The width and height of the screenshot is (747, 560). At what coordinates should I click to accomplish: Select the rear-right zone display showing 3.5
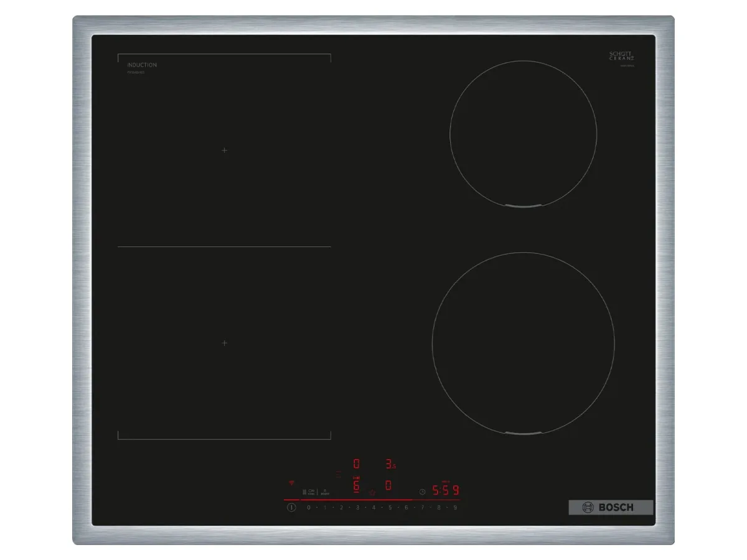pos(391,464)
